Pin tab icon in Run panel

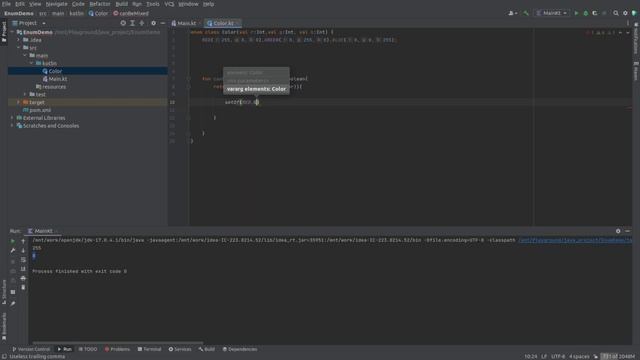point(13,304)
